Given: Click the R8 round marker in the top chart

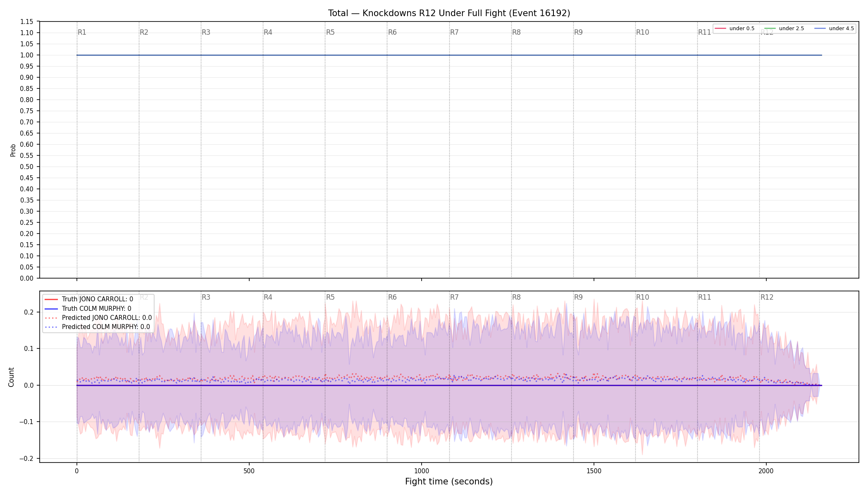Looking at the screenshot, I should pos(516,32).
